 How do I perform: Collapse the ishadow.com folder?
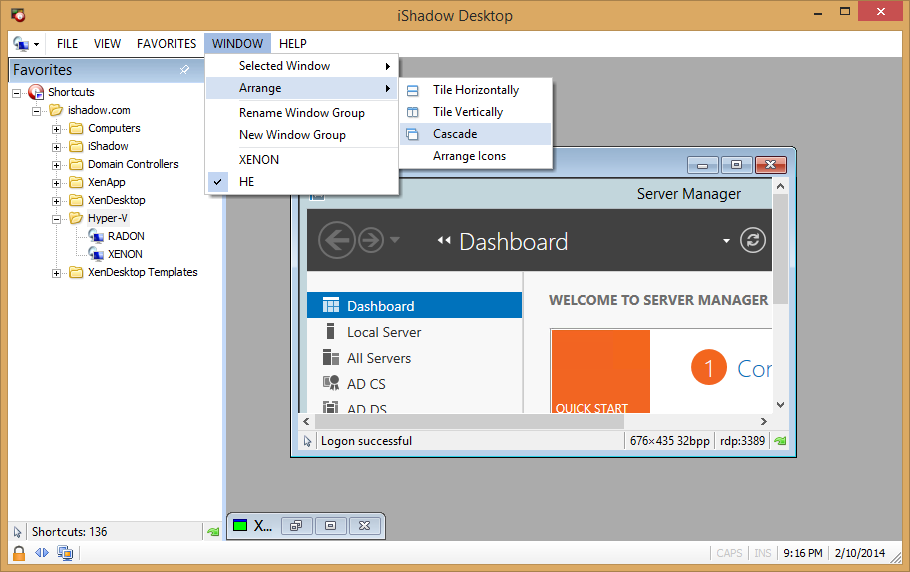[x=37, y=111]
